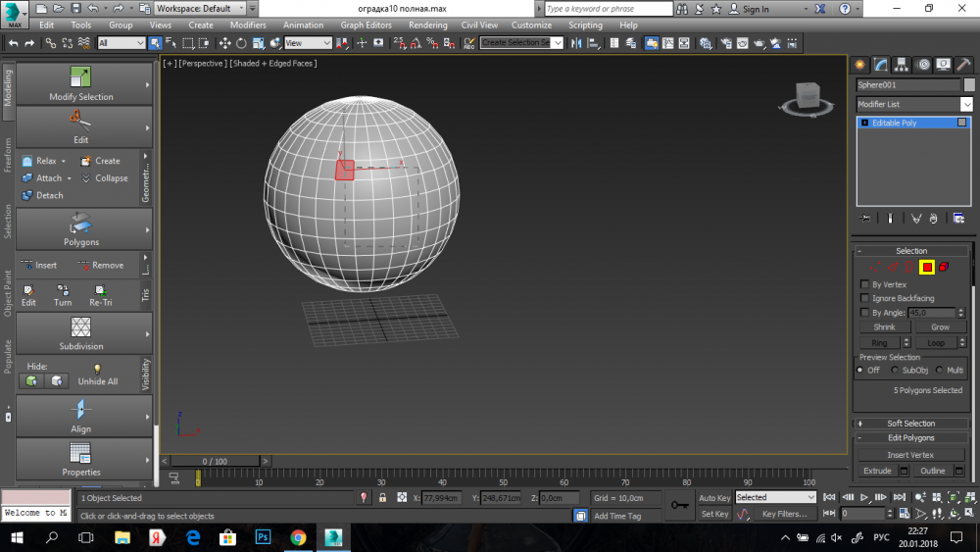980x552 pixels.
Task: Click the Grow selection button
Action: [940, 327]
